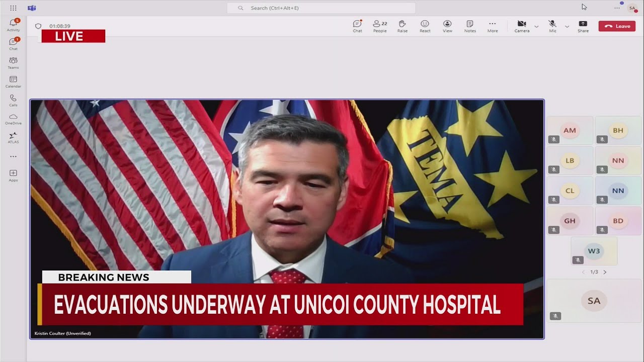This screenshot has height=362, width=644.
Task: Click the meeting timer 01:08:39
Action: click(60, 26)
